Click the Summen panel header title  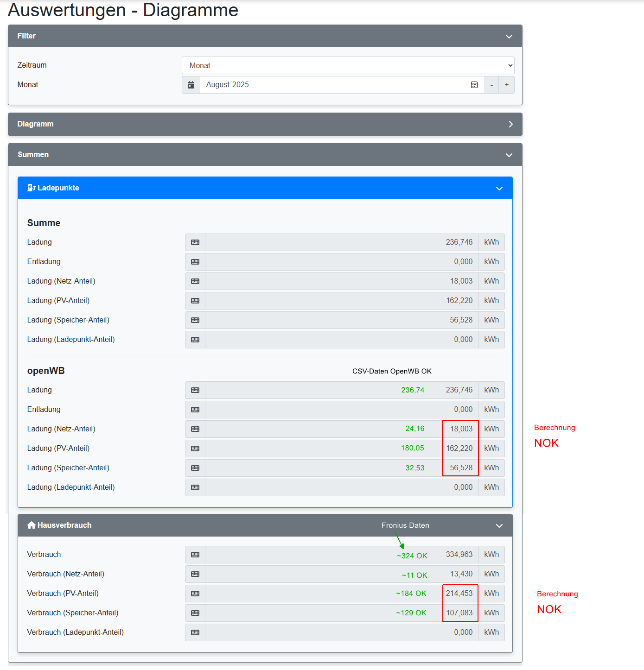tap(33, 155)
